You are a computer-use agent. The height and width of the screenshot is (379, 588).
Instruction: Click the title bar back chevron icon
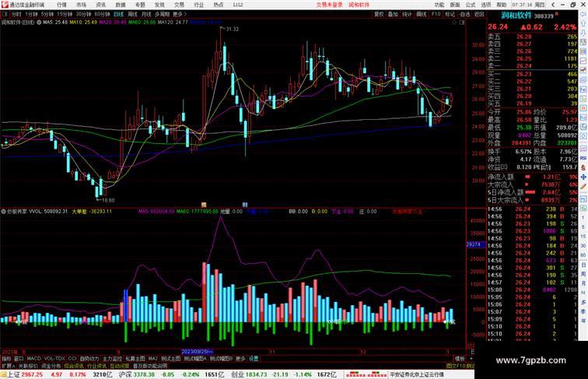click(x=553, y=5)
